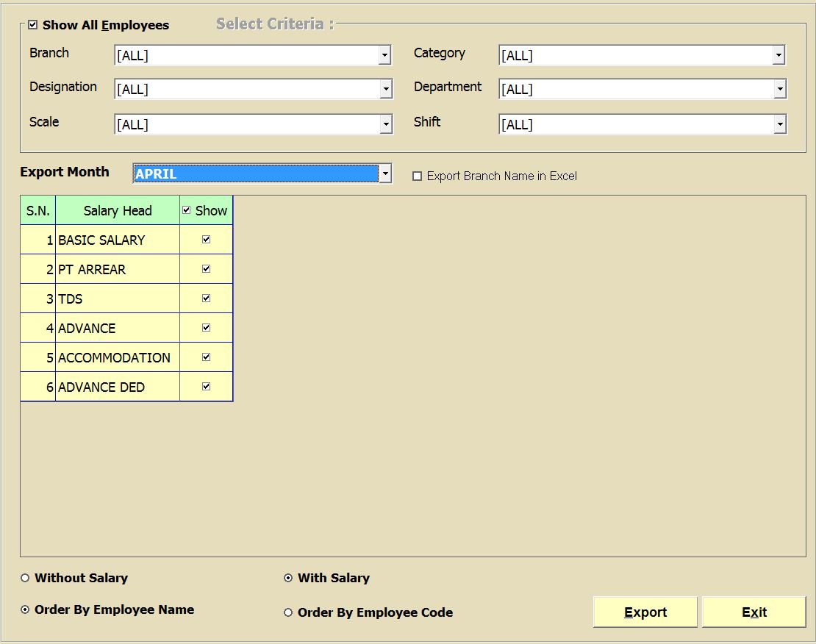Expand the Department dropdown
Viewport: 816px width, 644px height.
point(779,90)
